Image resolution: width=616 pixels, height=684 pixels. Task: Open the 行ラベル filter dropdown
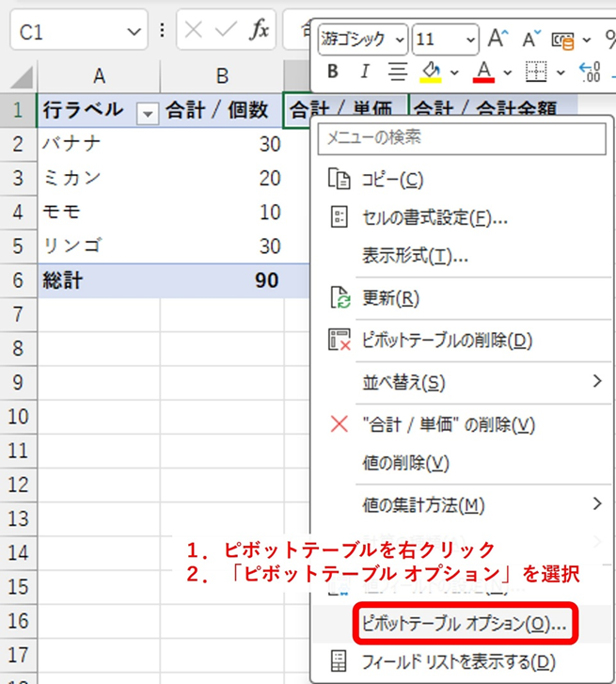(147, 113)
